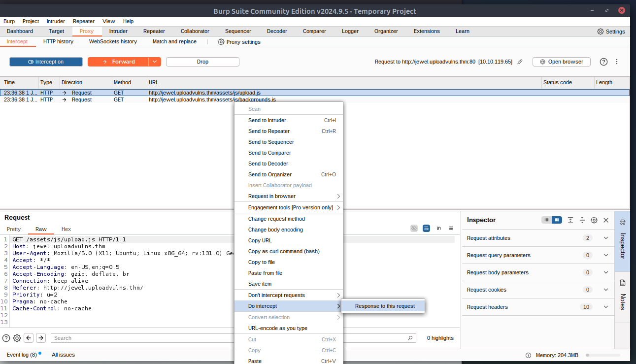Open the Intruder menu in menu bar
This screenshot has width=636, height=364.
coord(56,21)
